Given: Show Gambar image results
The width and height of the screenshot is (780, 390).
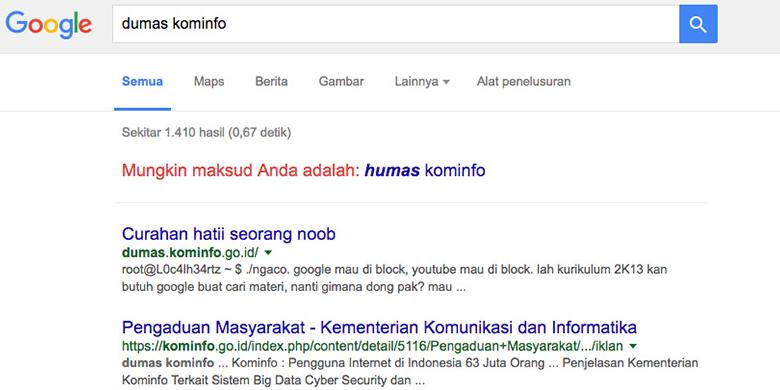Looking at the screenshot, I should (x=341, y=82).
